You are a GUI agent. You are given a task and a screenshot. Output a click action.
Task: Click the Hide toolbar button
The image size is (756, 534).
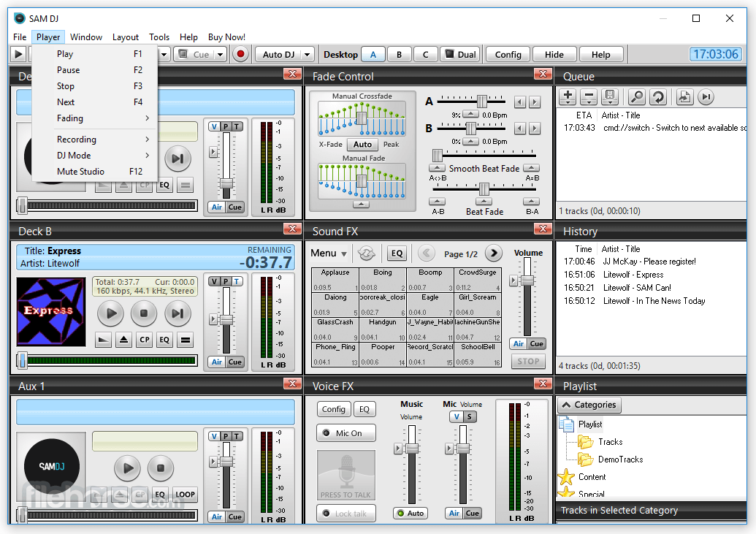(554, 55)
